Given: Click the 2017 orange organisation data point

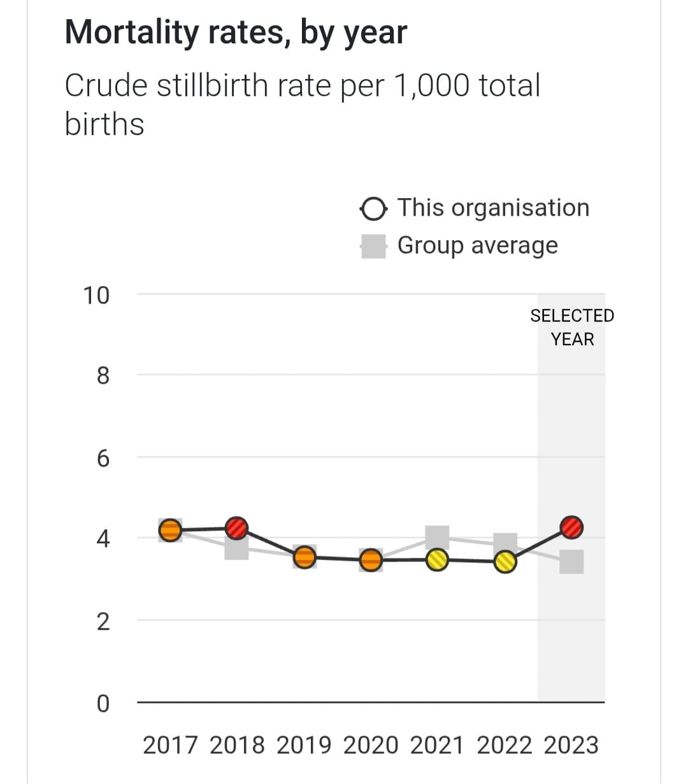Looking at the screenshot, I should click(170, 530).
